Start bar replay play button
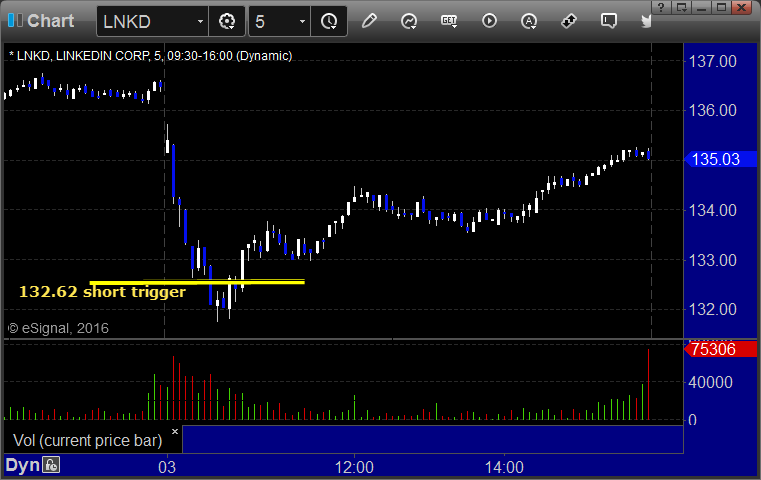Image resolution: width=761 pixels, height=480 pixels. coord(489,21)
